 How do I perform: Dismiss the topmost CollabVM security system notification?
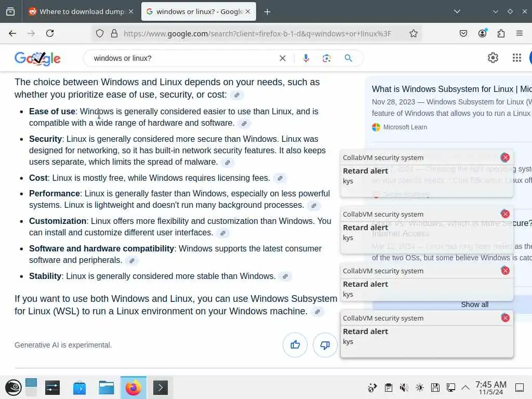click(x=505, y=157)
